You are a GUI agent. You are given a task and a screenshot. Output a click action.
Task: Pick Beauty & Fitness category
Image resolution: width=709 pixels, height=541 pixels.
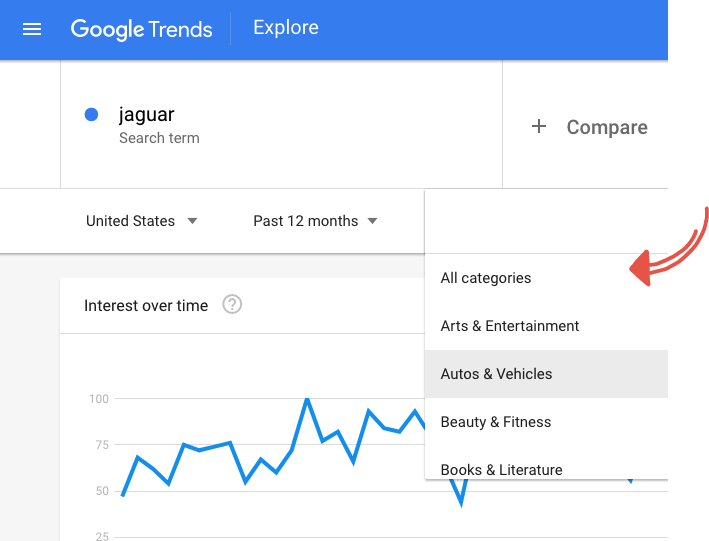click(x=496, y=422)
